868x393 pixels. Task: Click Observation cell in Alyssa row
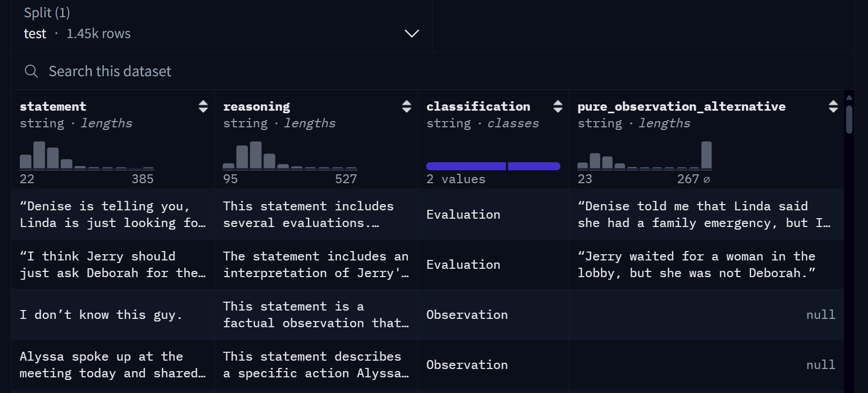pos(493,365)
